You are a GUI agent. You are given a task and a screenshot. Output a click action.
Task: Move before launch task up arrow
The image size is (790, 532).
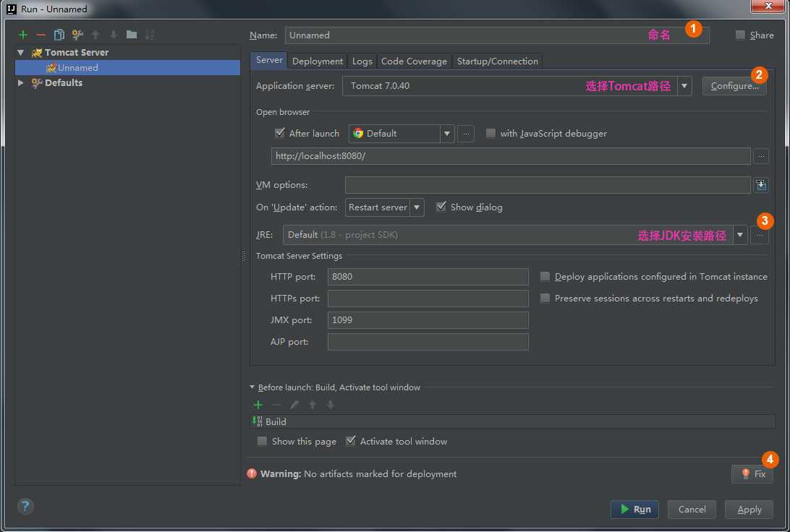[x=313, y=405]
